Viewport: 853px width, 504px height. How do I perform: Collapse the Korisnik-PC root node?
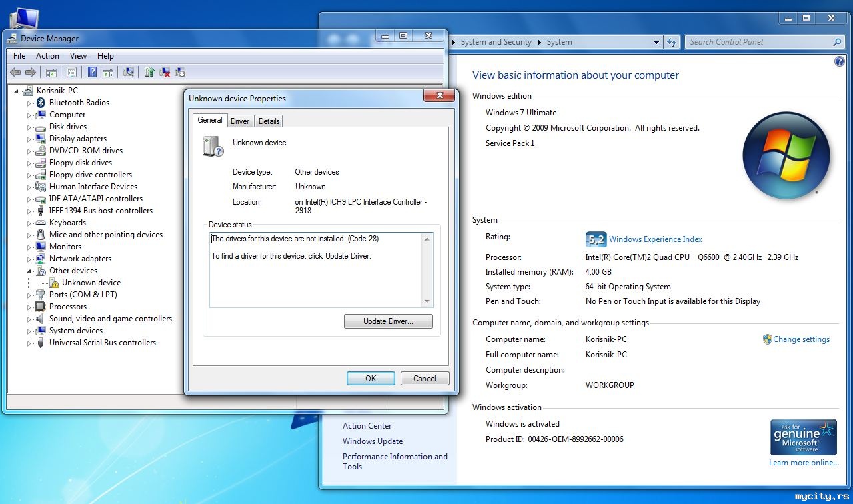17,91
